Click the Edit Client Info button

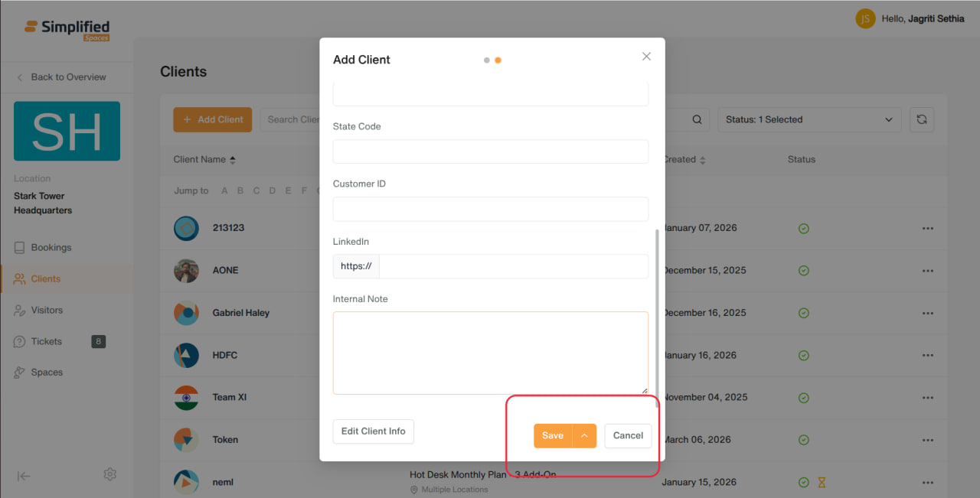pyautogui.click(x=374, y=431)
